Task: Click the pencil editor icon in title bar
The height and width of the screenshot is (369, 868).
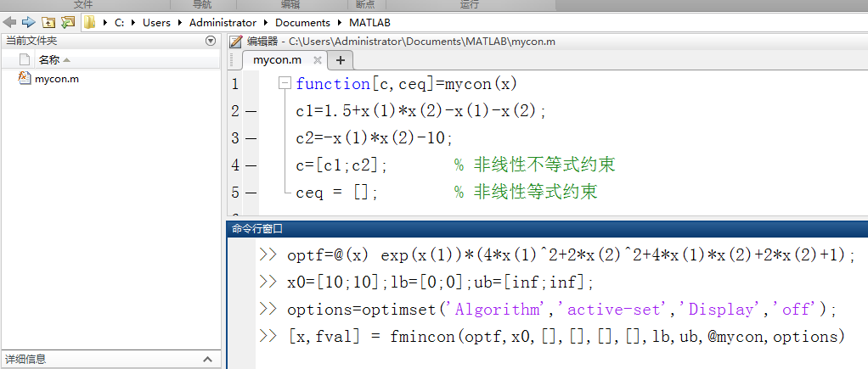Action: 236,42
